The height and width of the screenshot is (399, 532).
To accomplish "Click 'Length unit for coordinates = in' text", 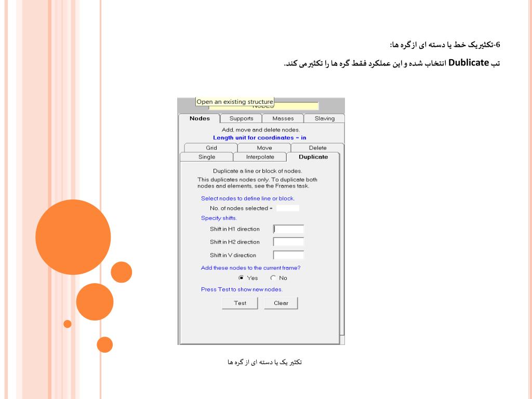I will point(260,138).
